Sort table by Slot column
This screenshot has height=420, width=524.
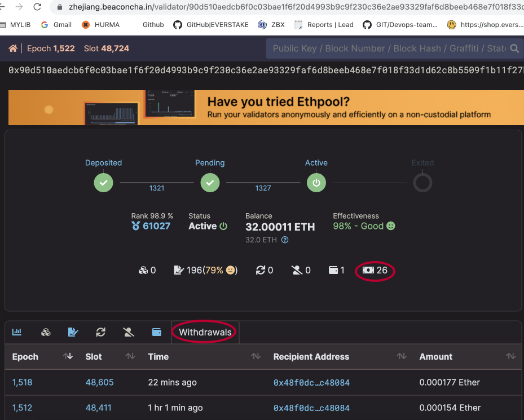click(130, 356)
